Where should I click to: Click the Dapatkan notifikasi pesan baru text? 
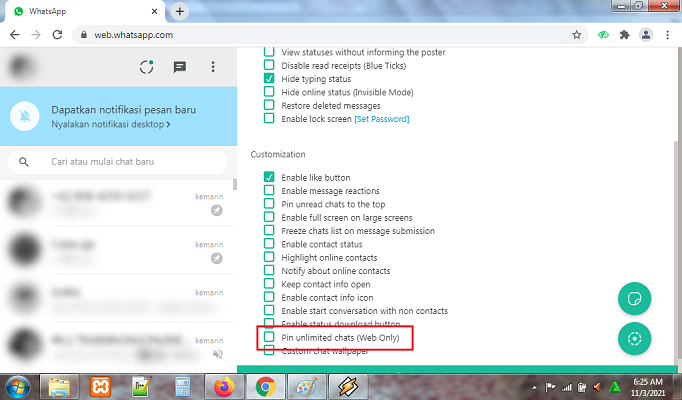click(x=124, y=110)
